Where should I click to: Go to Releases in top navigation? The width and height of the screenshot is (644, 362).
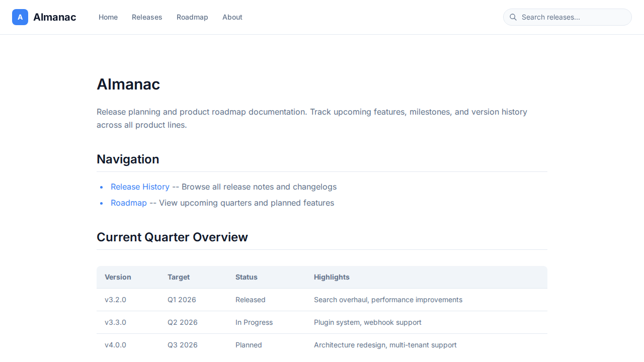click(147, 17)
